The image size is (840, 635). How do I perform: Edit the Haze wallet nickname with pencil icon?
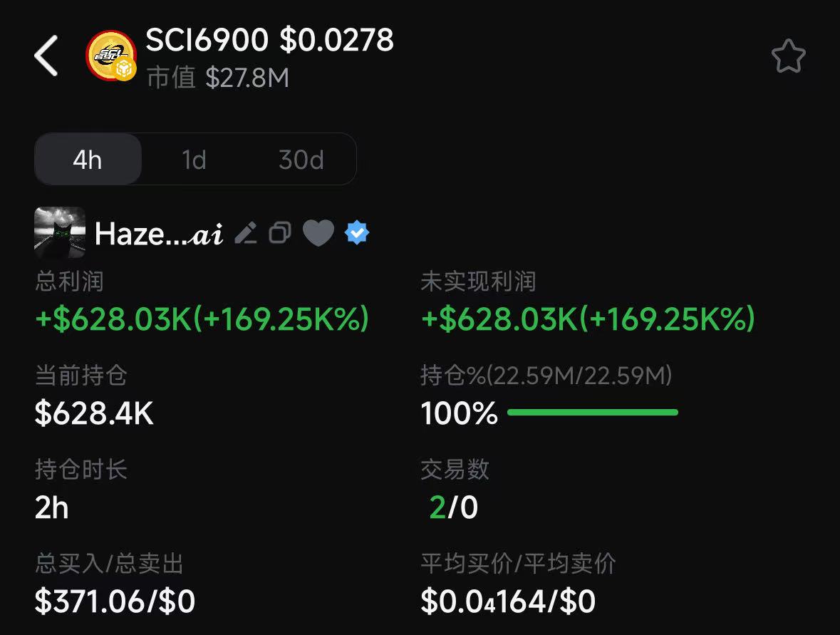(x=246, y=232)
